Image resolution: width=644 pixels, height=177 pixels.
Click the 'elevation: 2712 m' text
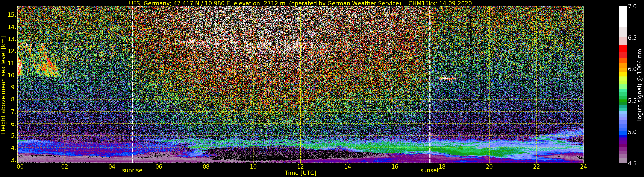coord(259,3)
